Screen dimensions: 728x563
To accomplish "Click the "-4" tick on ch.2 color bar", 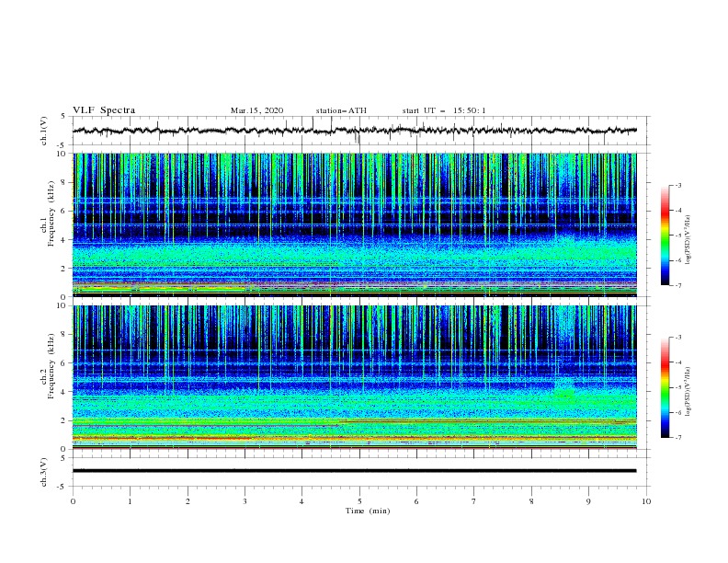I will click(677, 362).
